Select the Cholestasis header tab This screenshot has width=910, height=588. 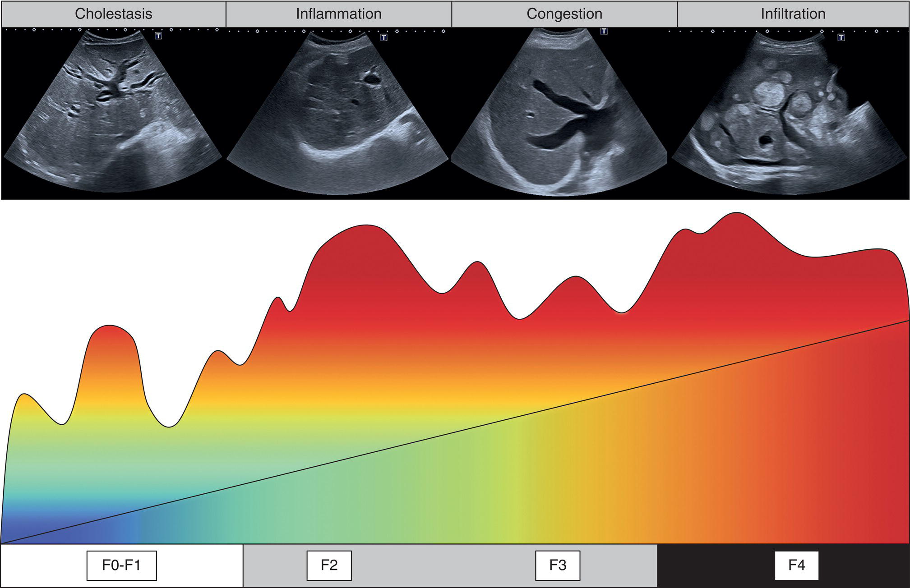coord(113,14)
